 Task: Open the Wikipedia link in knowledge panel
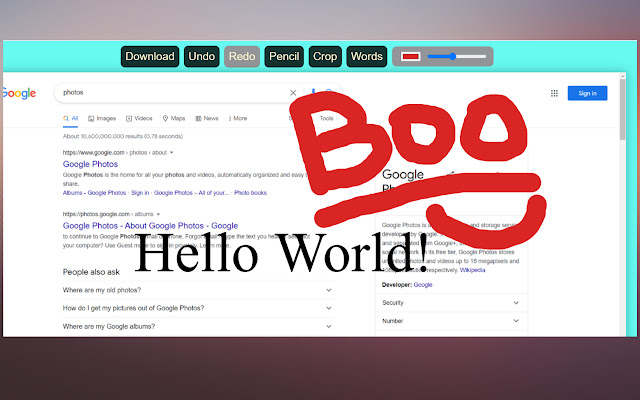click(x=472, y=270)
